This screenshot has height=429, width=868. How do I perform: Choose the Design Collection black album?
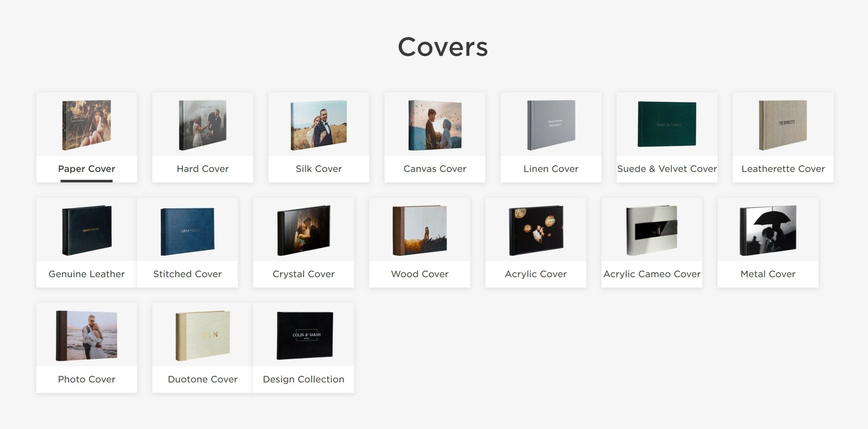[304, 335]
